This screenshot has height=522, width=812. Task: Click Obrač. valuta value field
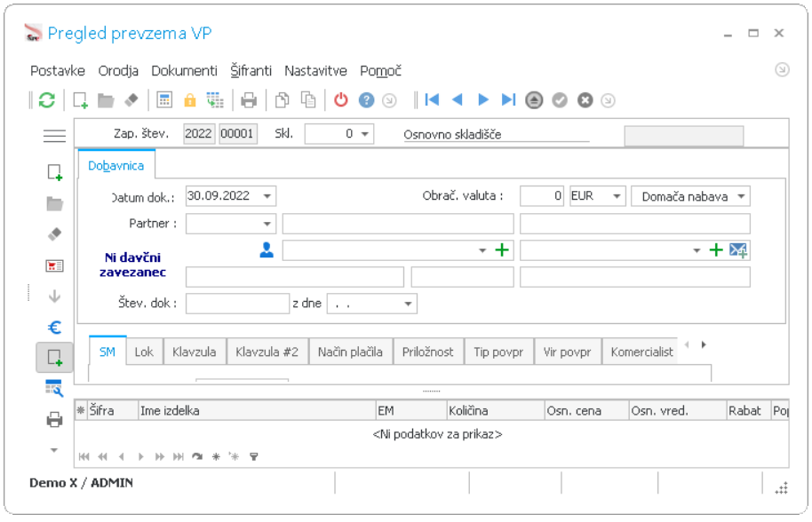[x=542, y=196]
